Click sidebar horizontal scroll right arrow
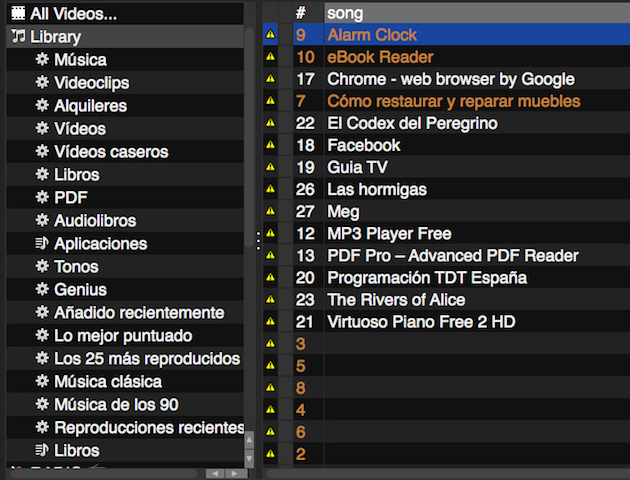 point(233,474)
